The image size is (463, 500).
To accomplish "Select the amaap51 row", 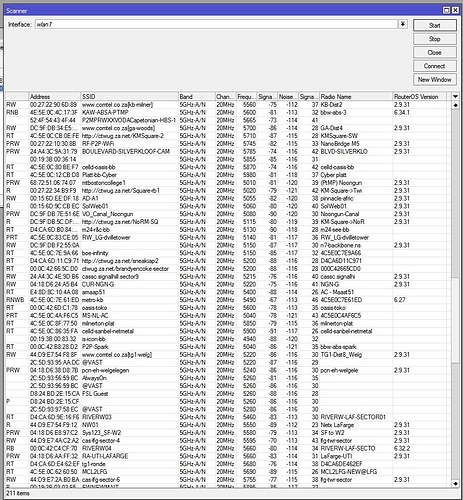I will click(x=228, y=292).
